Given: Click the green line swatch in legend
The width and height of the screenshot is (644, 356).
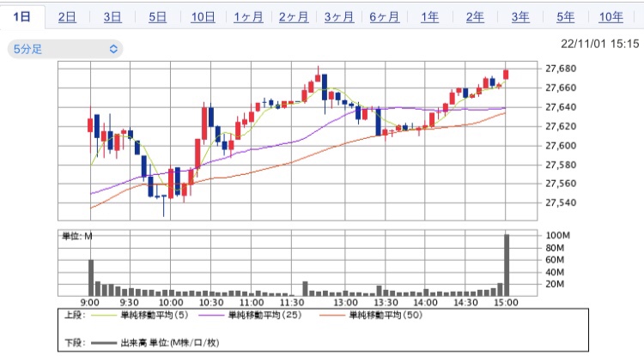Looking at the screenshot, I should pos(104,316).
